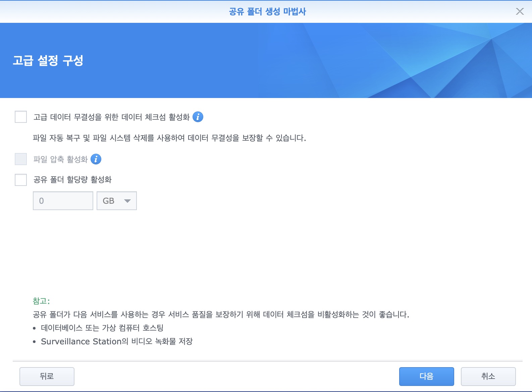Screen dimensions: 532x392
Task: Click the 서비스 품질을 보장하기 위해 note sentence
Action: (x=221, y=314)
